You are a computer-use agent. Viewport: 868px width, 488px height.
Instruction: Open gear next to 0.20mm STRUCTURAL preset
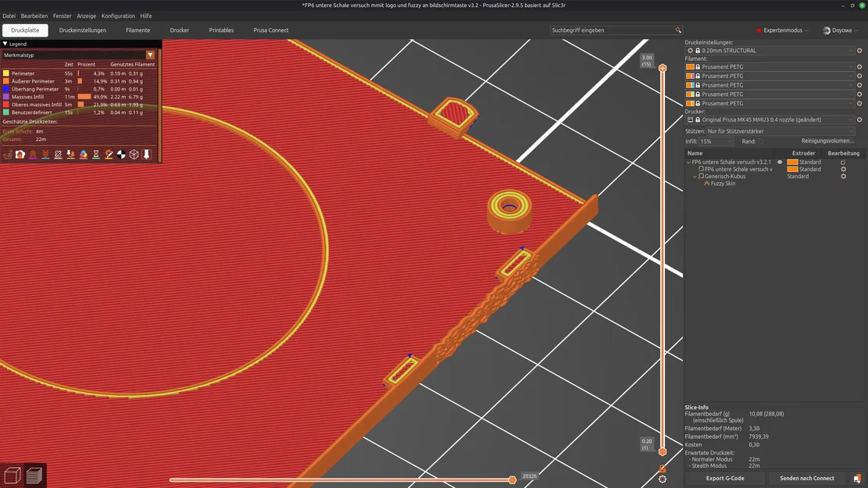(x=859, y=50)
